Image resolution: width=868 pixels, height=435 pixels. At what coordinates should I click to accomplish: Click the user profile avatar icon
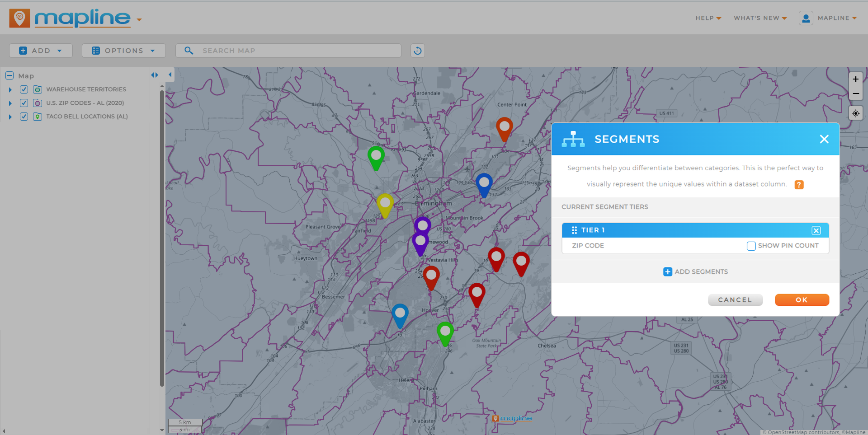806,18
